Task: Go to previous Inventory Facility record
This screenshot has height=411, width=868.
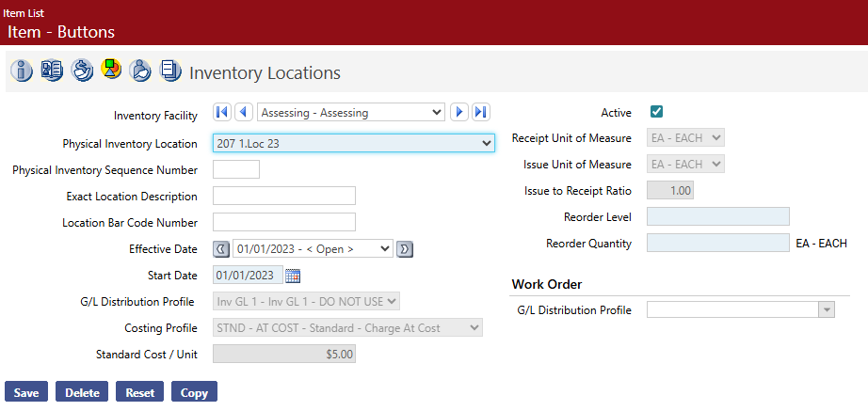Action: click(x=244, y=113)
